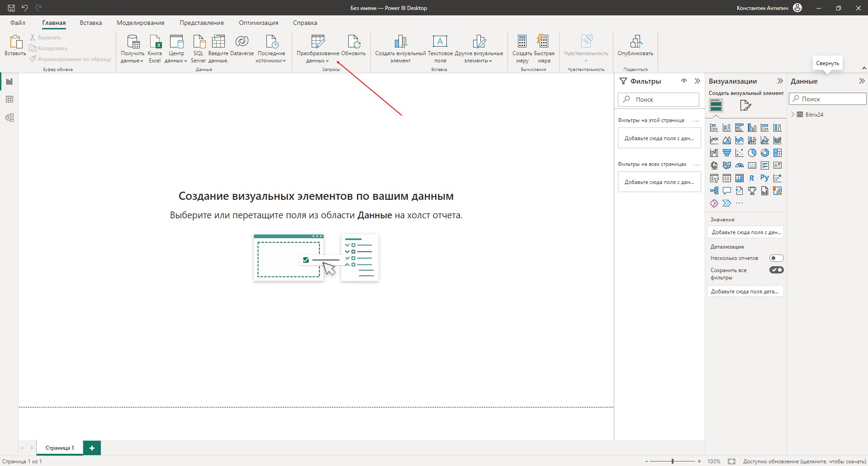Import data from Книга Excel
Screen dimensions: 868x466
pos(155,48)
